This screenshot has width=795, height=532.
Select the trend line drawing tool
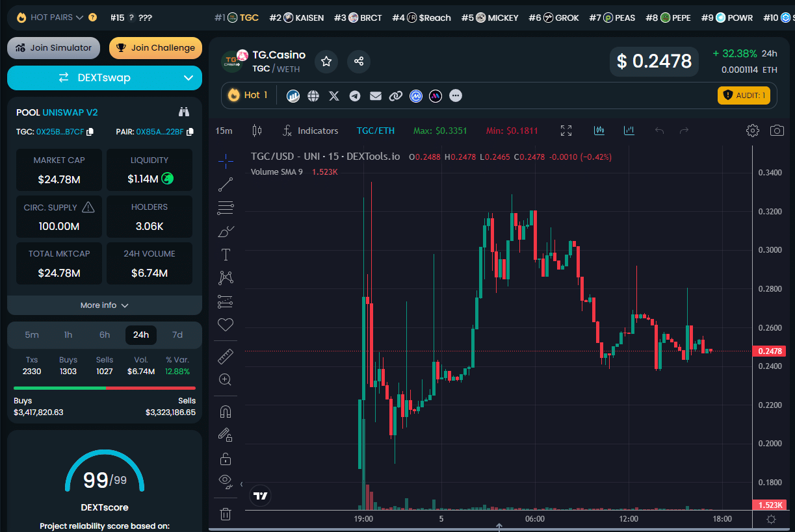pos(226,184)
